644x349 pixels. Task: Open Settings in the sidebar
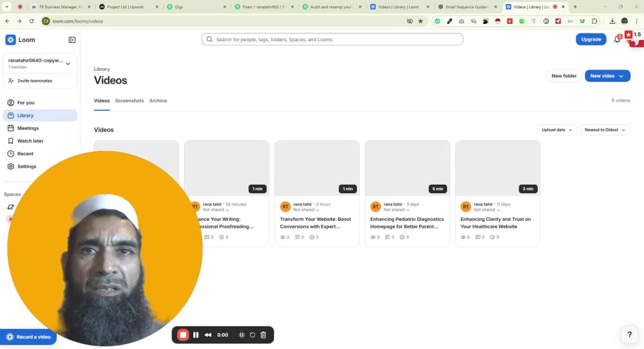pyautogui.click(x=40, y=166)
